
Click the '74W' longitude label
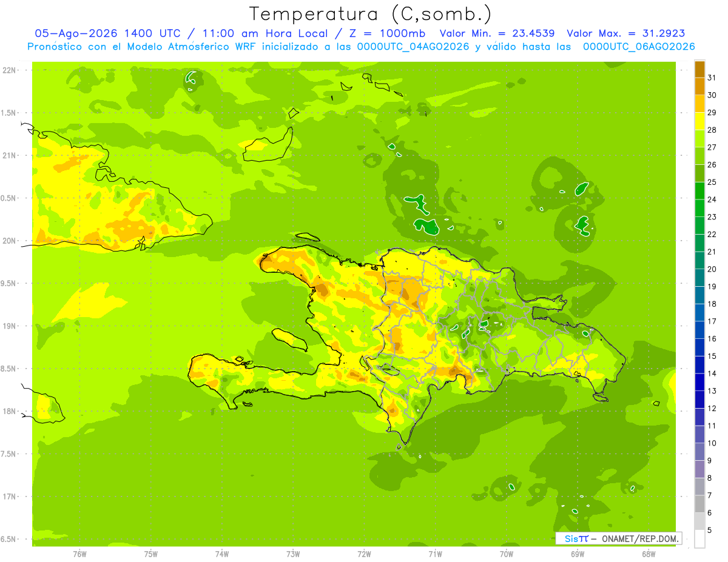(x=221, y=554)
